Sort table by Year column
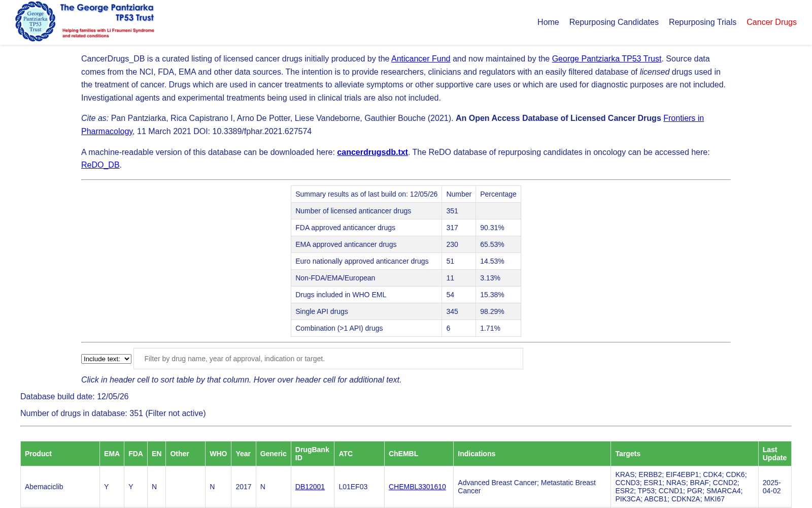Viewport: 812px width, 508px height. coord(243,454)
